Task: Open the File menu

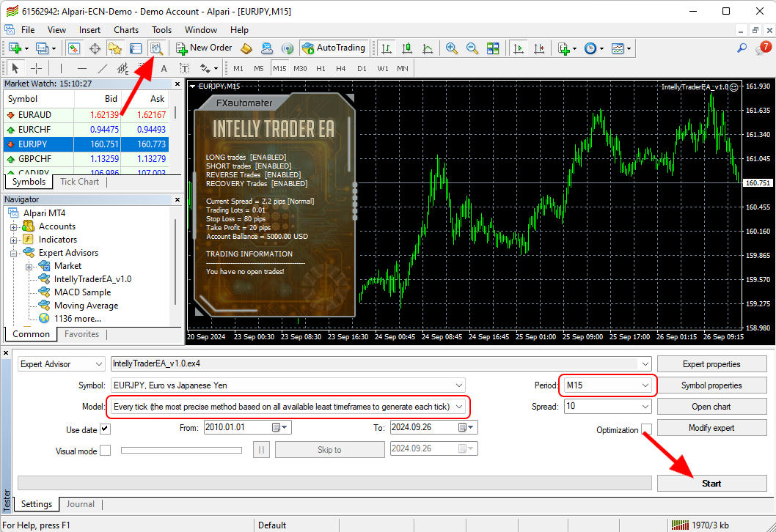Action: click(28, 29)
